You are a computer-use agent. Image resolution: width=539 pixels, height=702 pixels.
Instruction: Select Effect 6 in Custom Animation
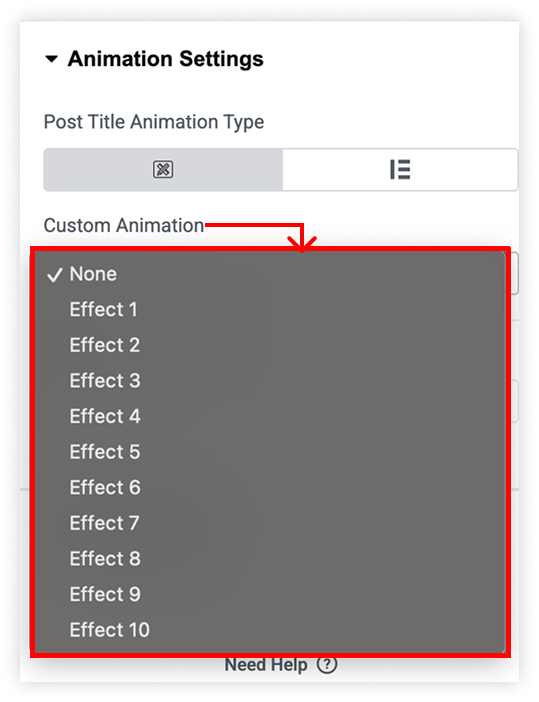coord(270,488)
